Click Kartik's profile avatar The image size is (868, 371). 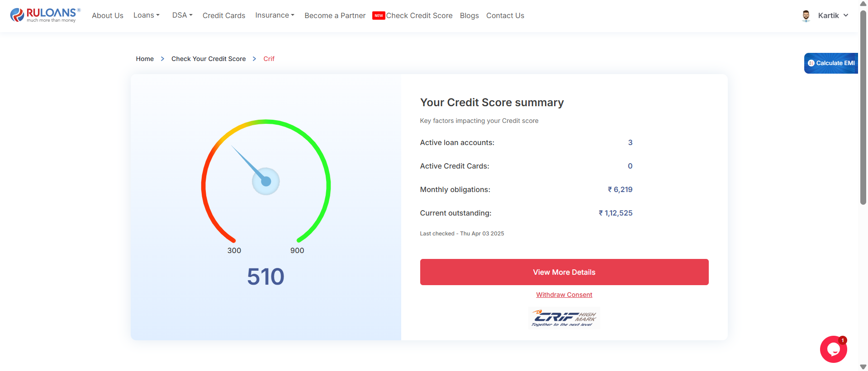coord(806,16)
